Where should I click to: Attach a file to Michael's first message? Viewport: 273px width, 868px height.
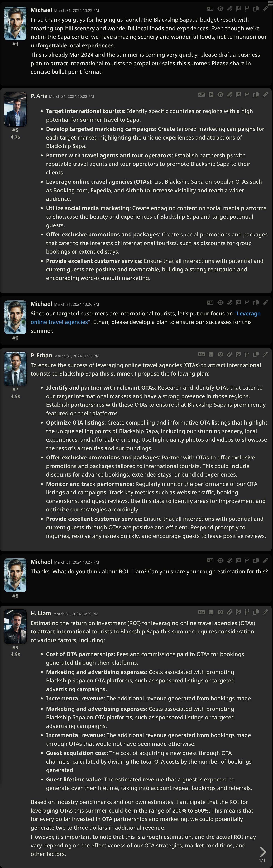[x=230, y=9]
